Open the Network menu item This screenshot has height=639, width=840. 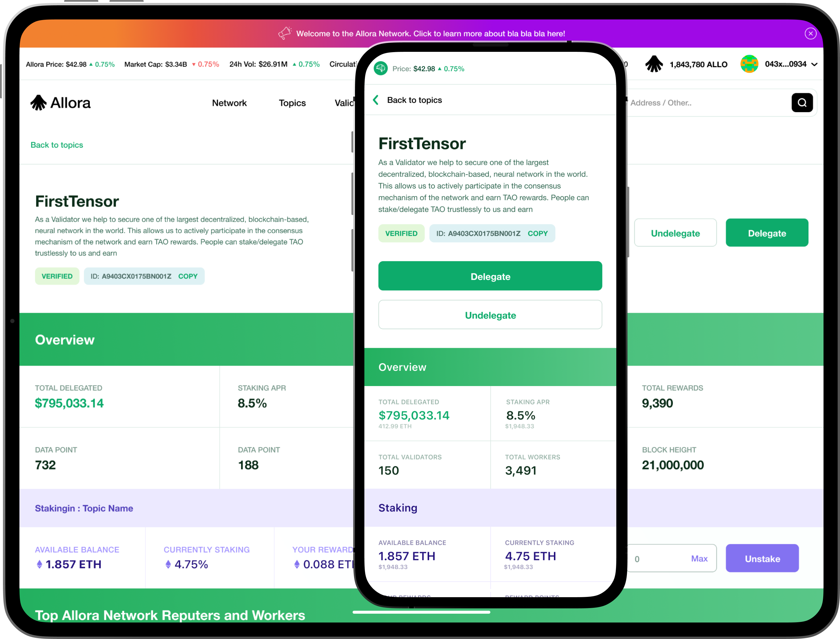coord(229,103)
